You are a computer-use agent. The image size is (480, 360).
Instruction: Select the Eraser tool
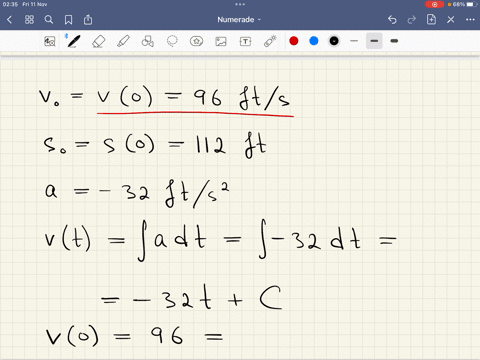coord(98,41)
